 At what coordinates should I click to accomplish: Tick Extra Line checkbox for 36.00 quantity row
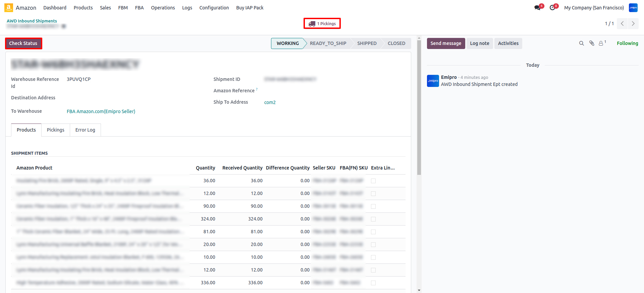pyautogui.click(x=373, y=181)
